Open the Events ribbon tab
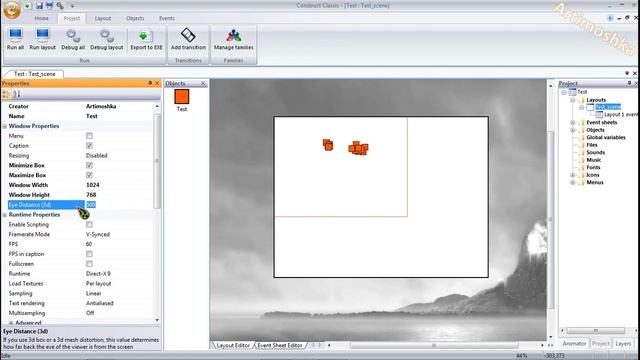640x360 pixels. 167,18
